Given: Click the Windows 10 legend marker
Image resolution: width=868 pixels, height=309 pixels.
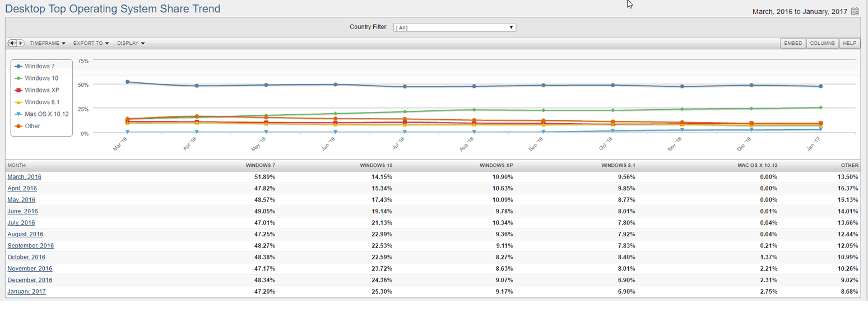Looking at the screenshot, I should tap(18, 78).
